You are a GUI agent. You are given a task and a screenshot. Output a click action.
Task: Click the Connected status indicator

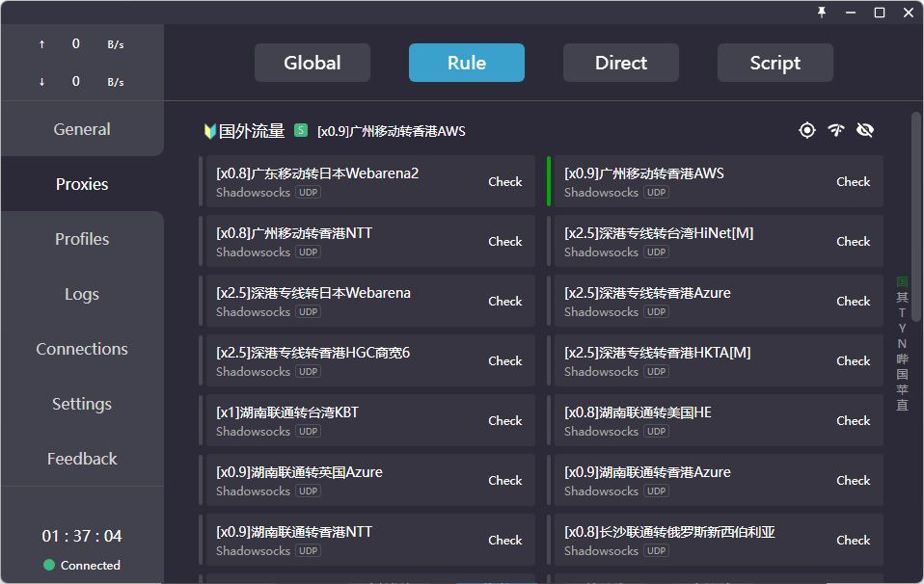click(x=82, y=565)
